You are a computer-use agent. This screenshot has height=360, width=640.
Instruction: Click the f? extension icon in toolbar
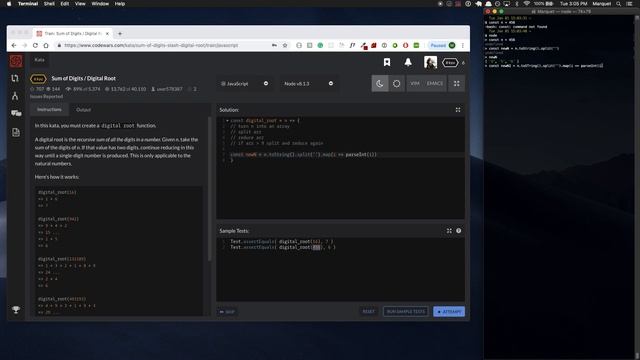(352, 45)
